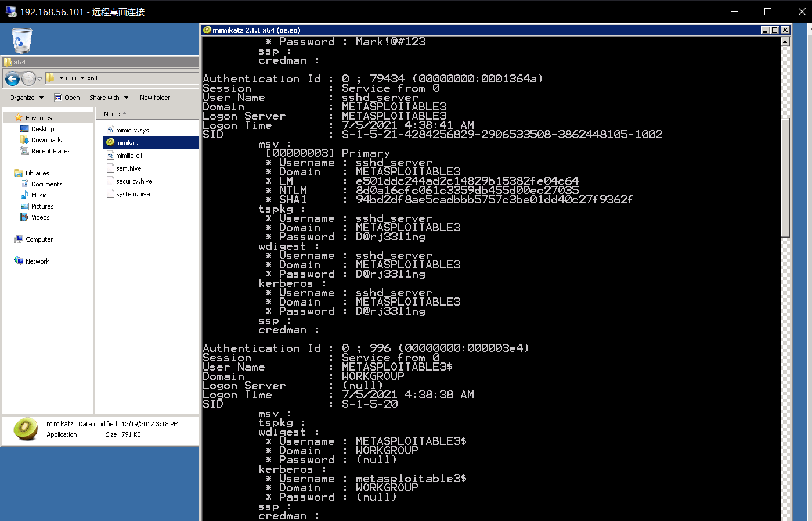Image resolution: width=812 pixels, height=521 pixels.
Task: Open the Pictures library icon
Action: point(24,206)
